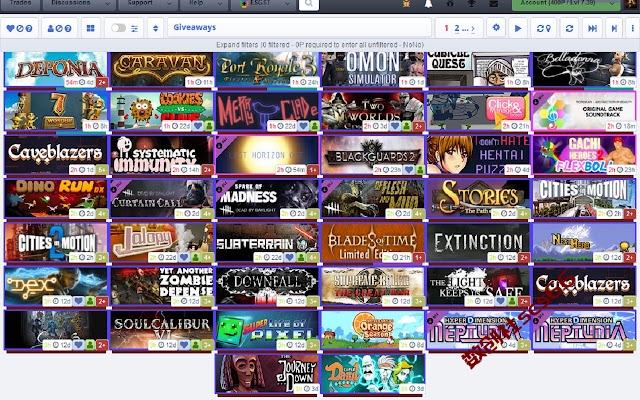The height and width of the screenshot is (400, 640).
Task: Click the search magnifier button in the top bar
Action: click(309, 4)
